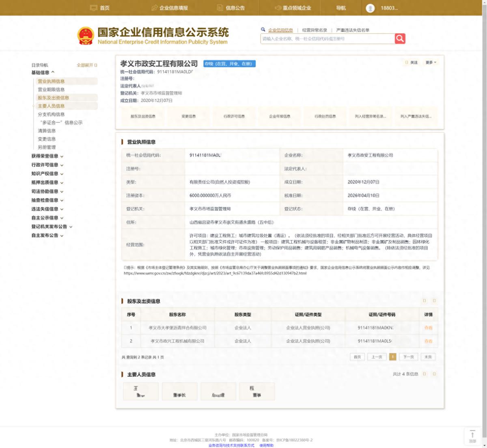
Task: Open the 股东及出资信息 quick tile
Action: (x=143, y=116)
